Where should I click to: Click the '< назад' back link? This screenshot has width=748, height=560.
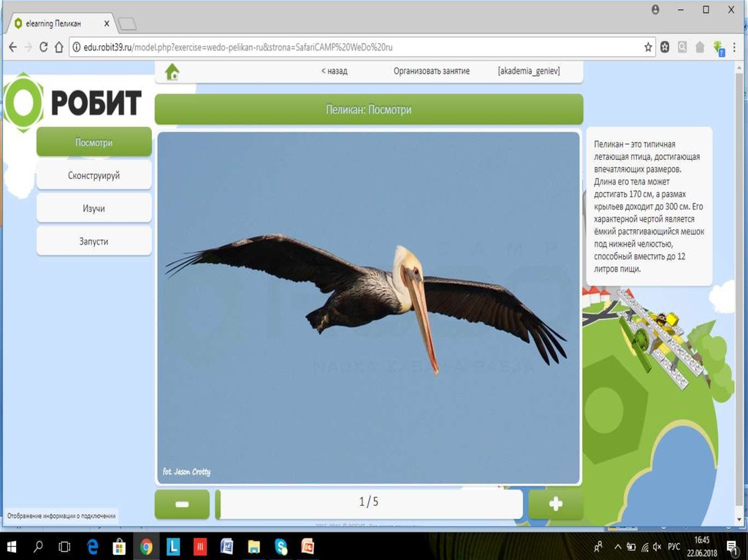(334, 71)
